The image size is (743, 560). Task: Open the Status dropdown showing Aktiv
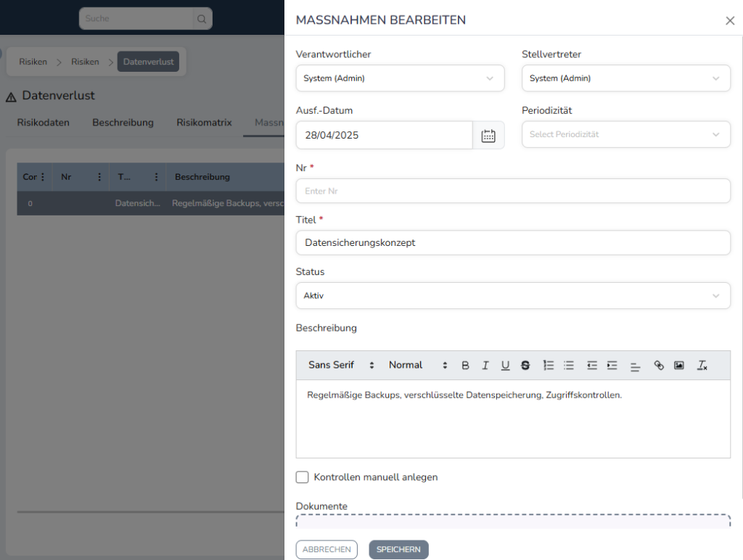pyautogui.click(x=512, y=296)
